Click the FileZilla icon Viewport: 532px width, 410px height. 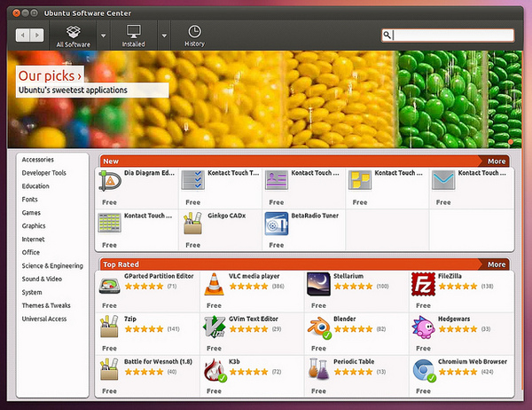click(x=423, y=284)
